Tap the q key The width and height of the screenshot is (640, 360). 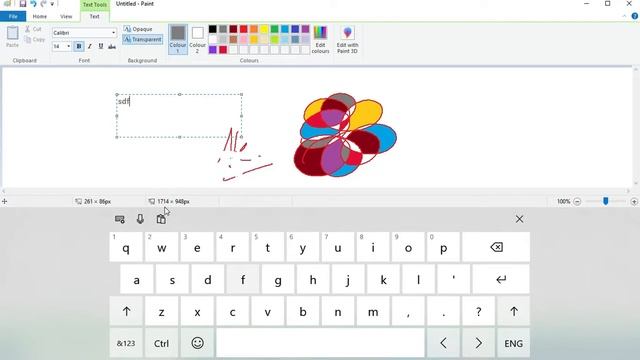coord(126,247)
